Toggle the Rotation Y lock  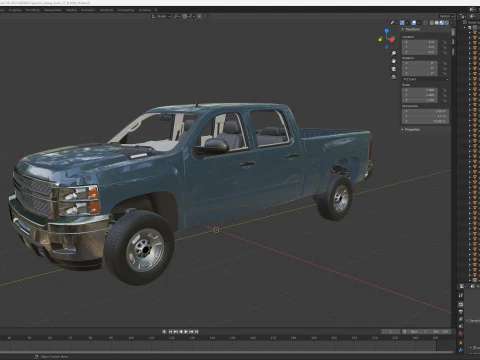click(445, 68)
